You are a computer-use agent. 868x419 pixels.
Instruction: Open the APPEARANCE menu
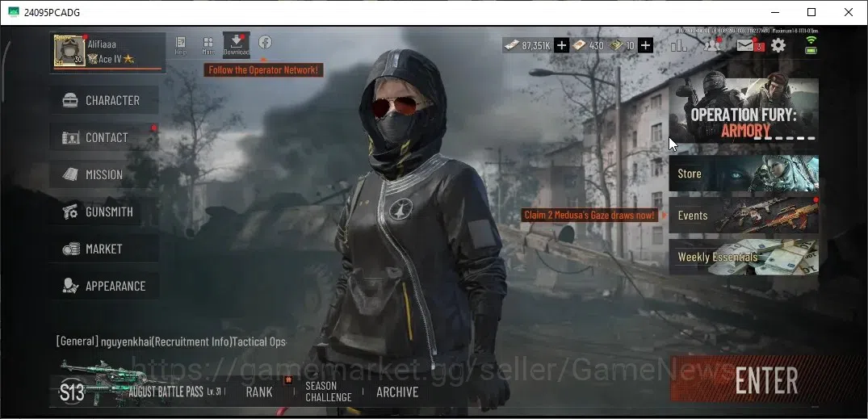click(x=104, y=286)
